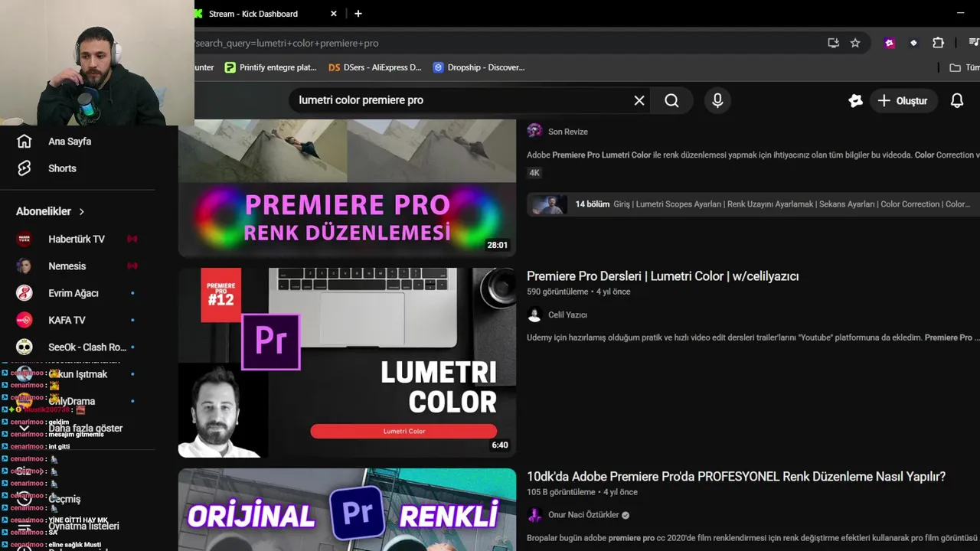Screen dimensions: 980x551
Task: Click the 4K quality badge
Action: (534, 173)
